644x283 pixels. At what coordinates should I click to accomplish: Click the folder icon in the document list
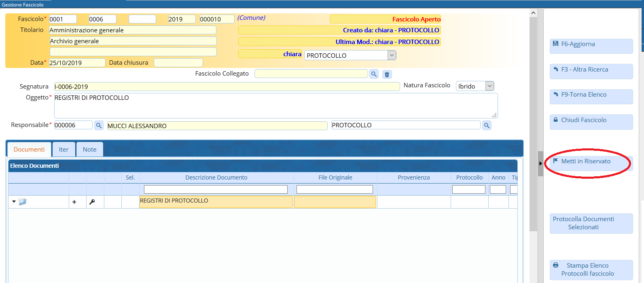coord(23,201)
